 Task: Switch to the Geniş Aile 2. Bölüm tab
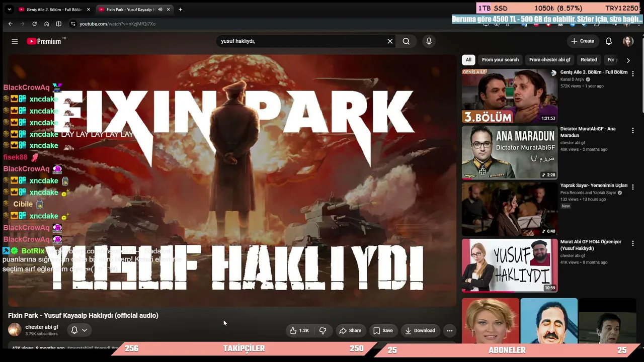pyautogui.click(x=54, y=9)
